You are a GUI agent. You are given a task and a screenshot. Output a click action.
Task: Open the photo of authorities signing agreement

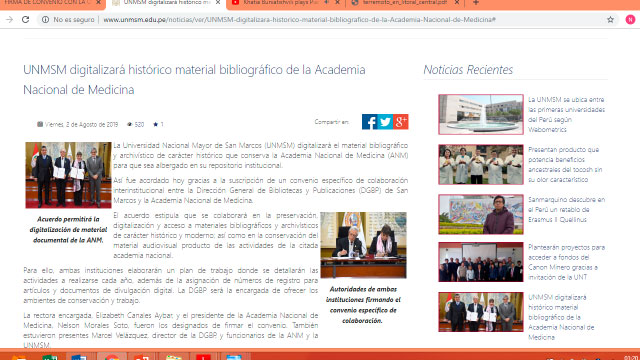pyautogui.click(x=363, y=245)
